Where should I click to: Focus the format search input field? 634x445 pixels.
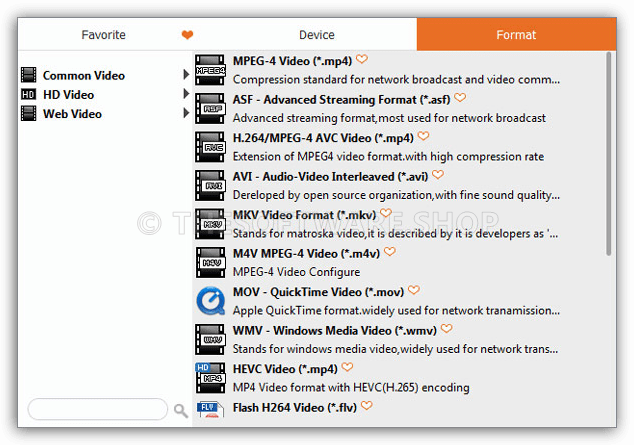click(x=97, y=409)
